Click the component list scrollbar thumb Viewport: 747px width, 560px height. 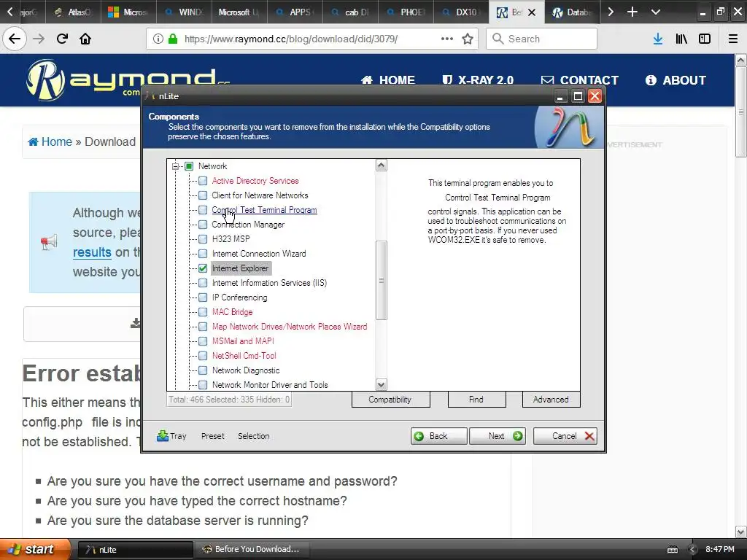[x=381, y=281]
